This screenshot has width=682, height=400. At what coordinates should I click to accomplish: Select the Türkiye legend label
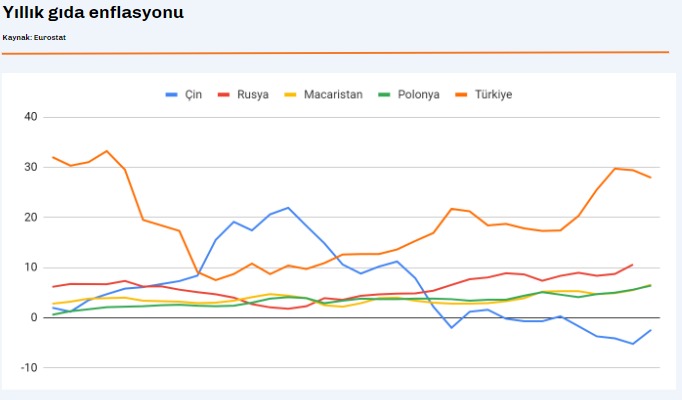click(x=493, y=95)
